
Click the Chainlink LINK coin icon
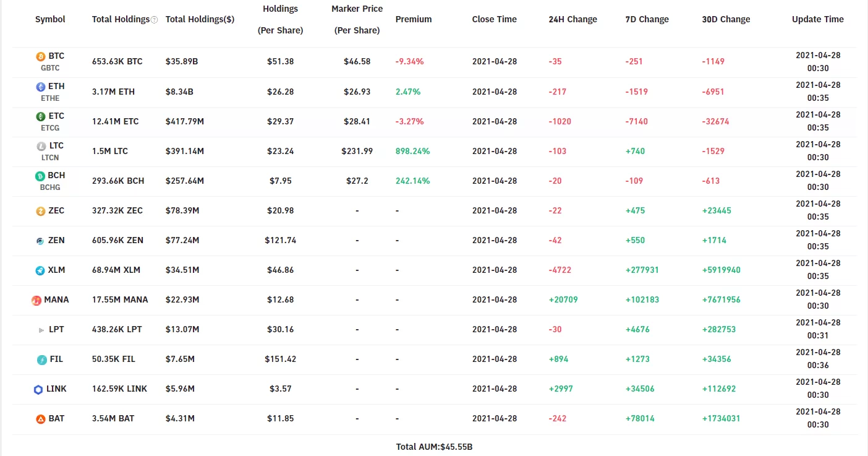[38, 389]
